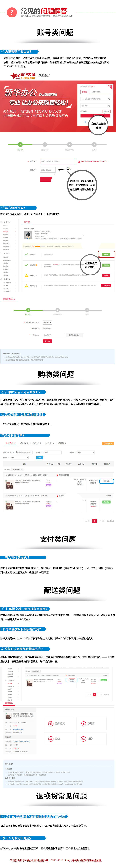Click the 获取短信校验码 button
The height and width of the screenshot is (868, 116).
click(x=74, y=335)
